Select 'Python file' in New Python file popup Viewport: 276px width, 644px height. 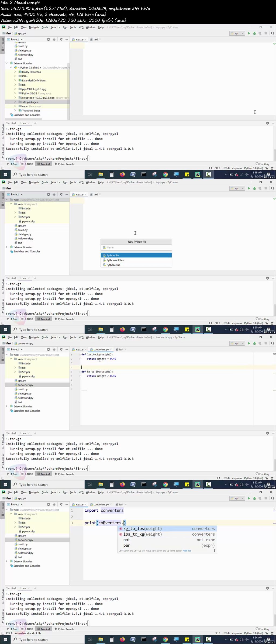point(136,255)
